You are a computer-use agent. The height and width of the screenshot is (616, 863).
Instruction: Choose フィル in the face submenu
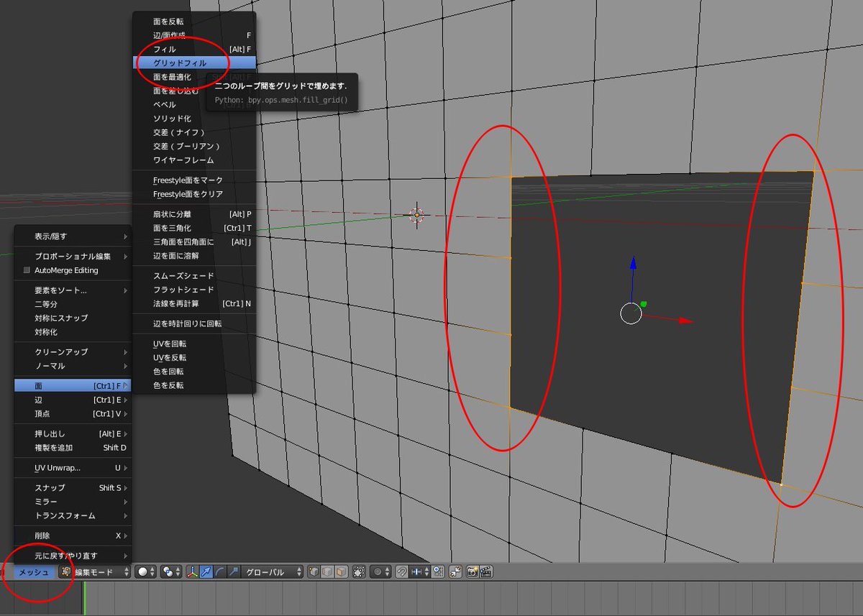coord(194,49)
